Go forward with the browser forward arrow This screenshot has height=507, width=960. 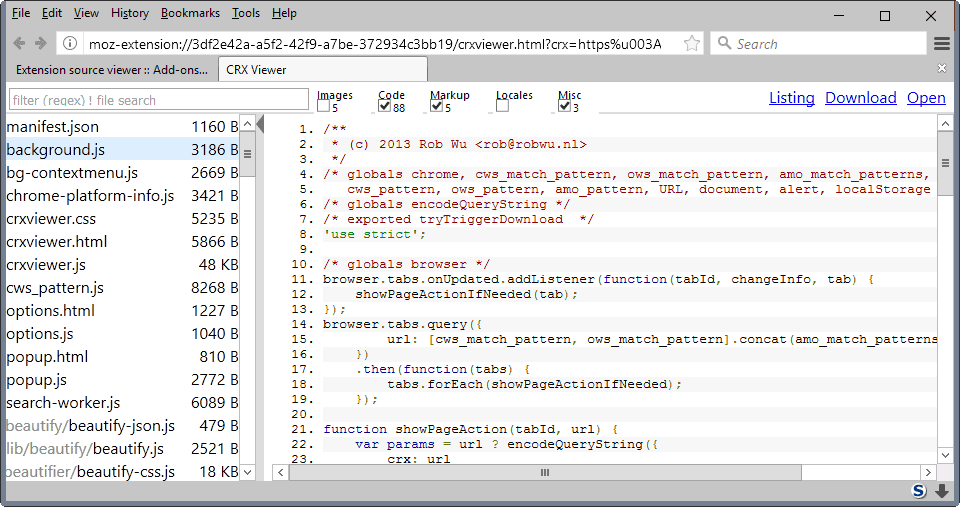[x=40, y=43]
